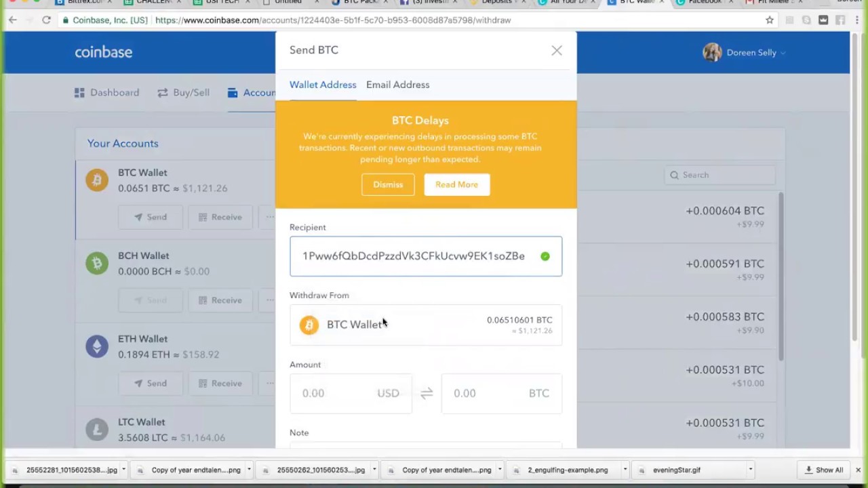
Task: Click the Buy/Sell arrows icon
Action: coord(163,93)
